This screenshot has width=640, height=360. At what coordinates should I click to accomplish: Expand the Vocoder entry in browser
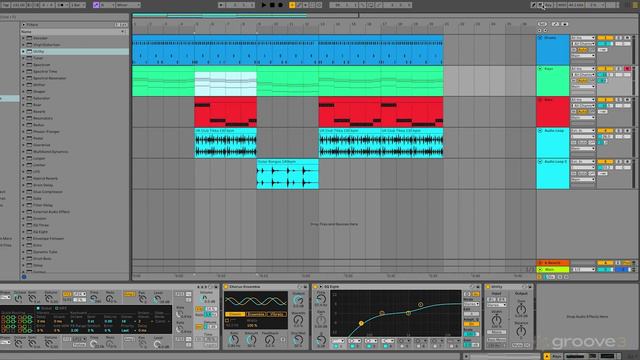click(23, 38)
